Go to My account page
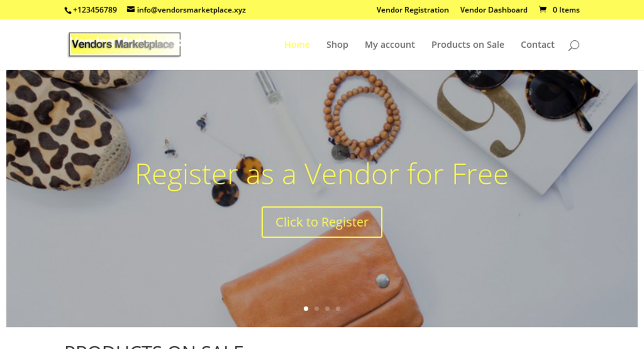The height and width of the screenshot is (349, 644). tap(390, 45)
